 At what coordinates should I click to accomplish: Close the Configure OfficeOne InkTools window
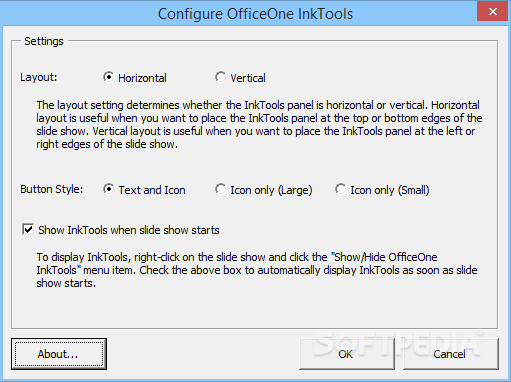[x=492, y=11]
